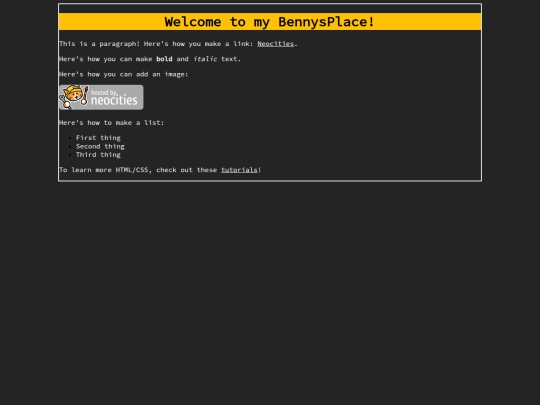The image size is (540, 405).
Task: Follow the tutorials link
Action: point(239,170)
